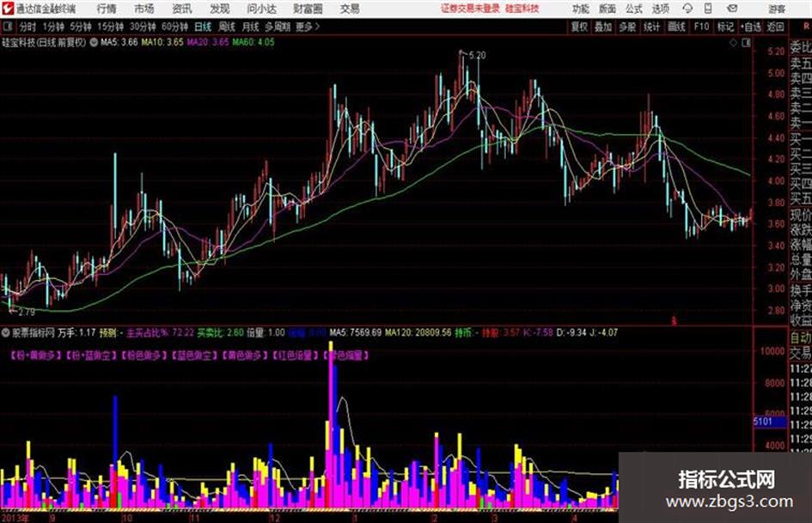Select the 日线 daily period tab

pyautogui.click(x=203, y=27)
